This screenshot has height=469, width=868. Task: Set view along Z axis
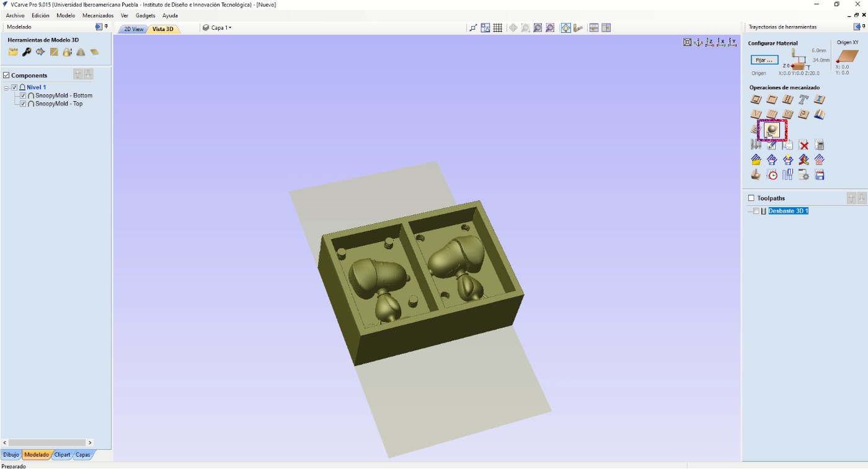(710, 42)
